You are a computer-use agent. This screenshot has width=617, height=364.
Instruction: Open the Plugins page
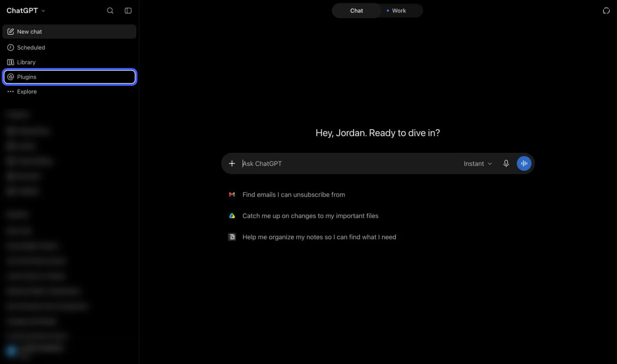tap(69, 77)
